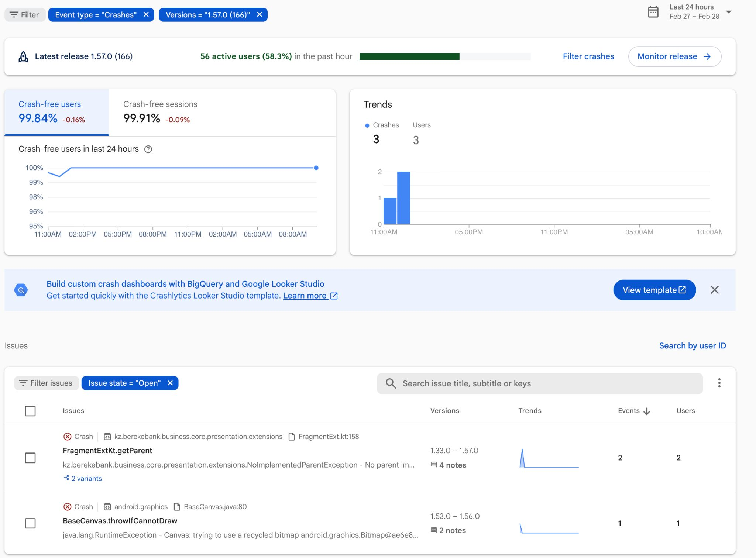This screenshot has width=756, height=558.
Task: Click the Monitor release button
Action: coord(675,56)
